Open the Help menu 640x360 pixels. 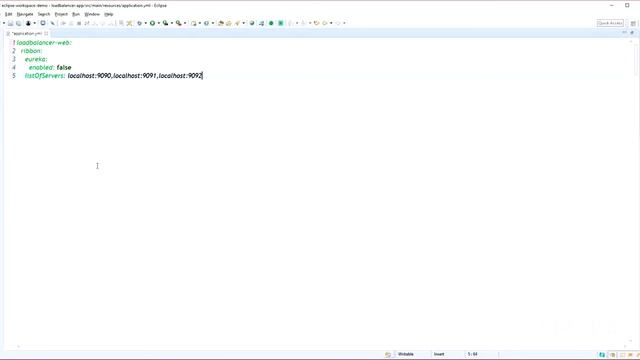[109, 14]
